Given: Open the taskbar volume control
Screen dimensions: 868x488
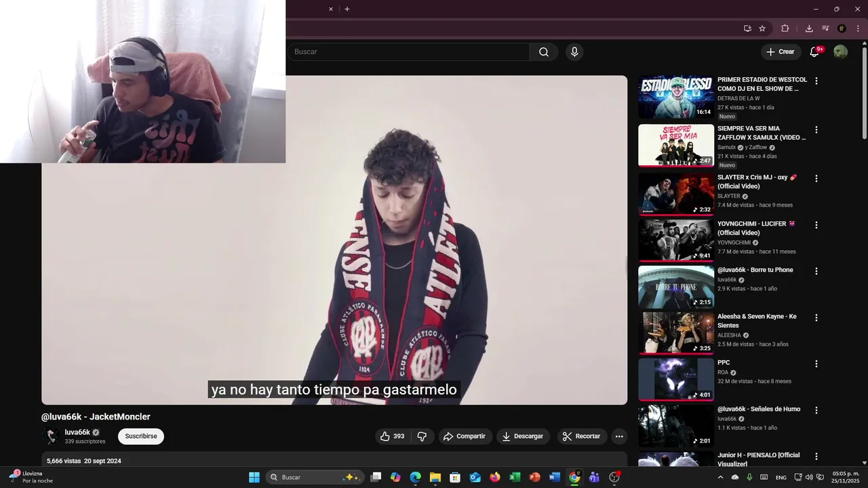Looking at the screenshot, I should point(808,477).
